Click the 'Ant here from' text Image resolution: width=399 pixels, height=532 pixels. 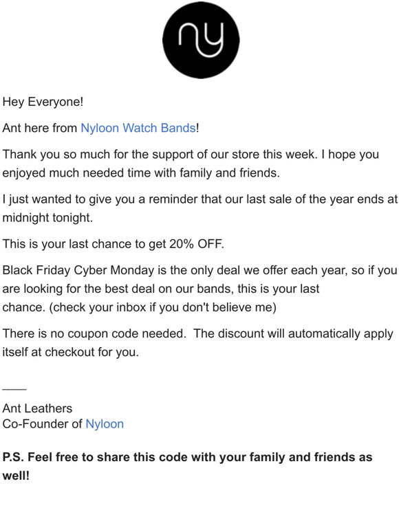coord(40,128)
